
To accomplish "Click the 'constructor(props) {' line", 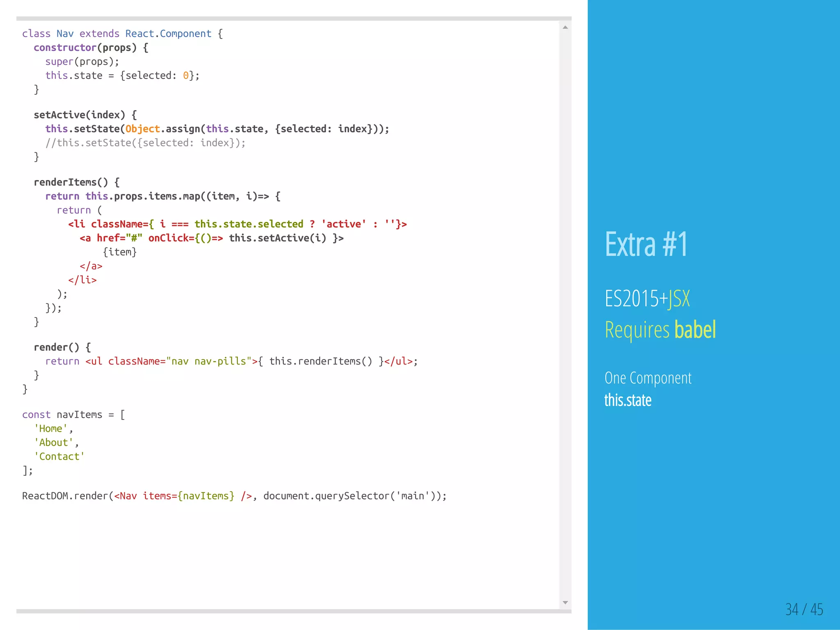I will click(x=91, y=48).
